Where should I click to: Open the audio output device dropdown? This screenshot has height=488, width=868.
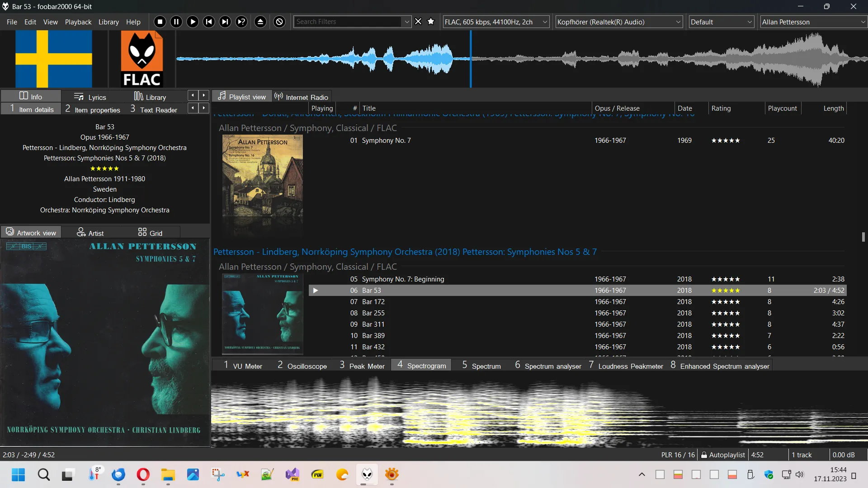[678, 22]
